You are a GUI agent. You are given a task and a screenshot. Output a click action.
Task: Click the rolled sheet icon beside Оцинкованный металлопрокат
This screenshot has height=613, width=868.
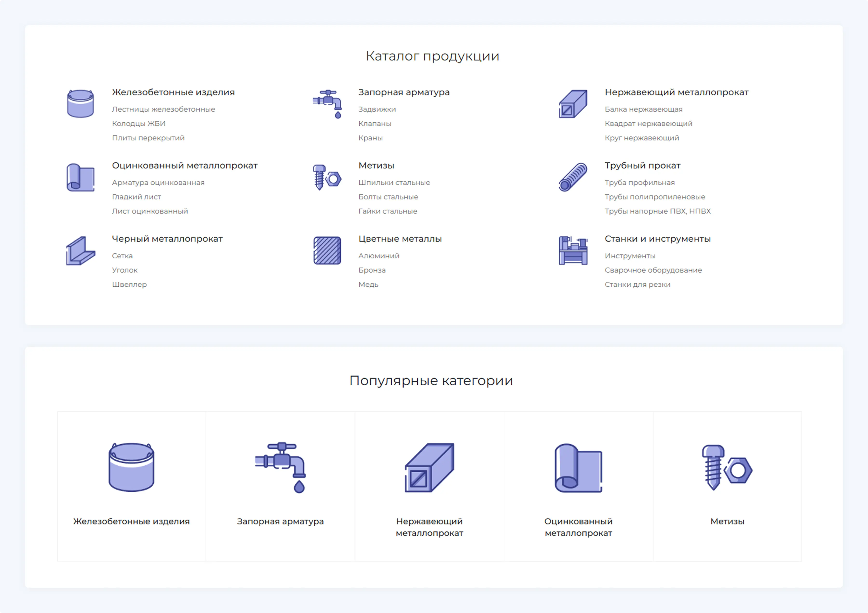[80, 177]
